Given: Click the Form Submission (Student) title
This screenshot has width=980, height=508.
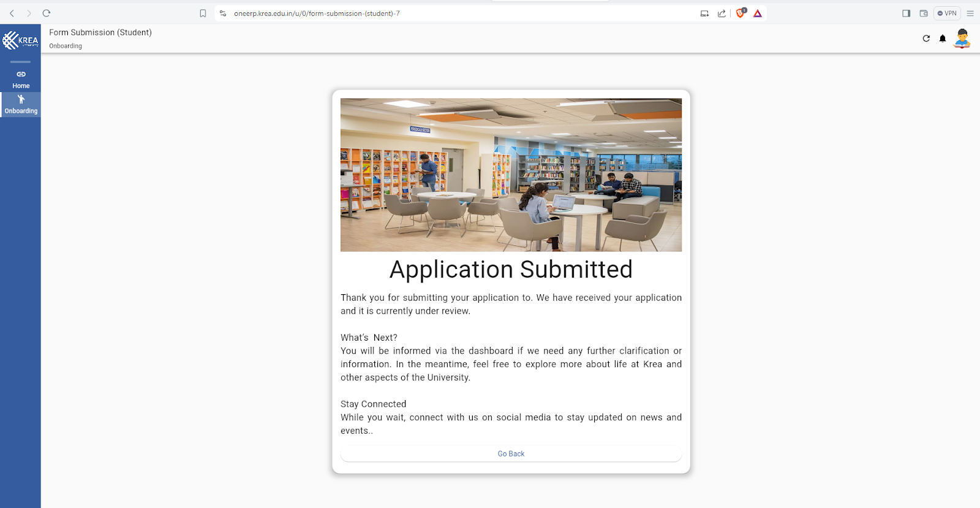Looking at the screenshot, I should point(100,32).
